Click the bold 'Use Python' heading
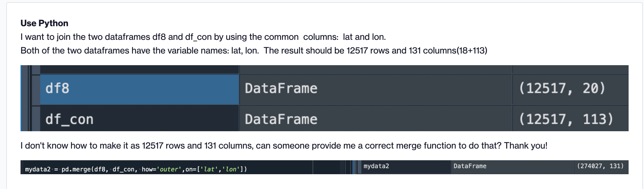The image size is (644, 189). pos(44,23)
